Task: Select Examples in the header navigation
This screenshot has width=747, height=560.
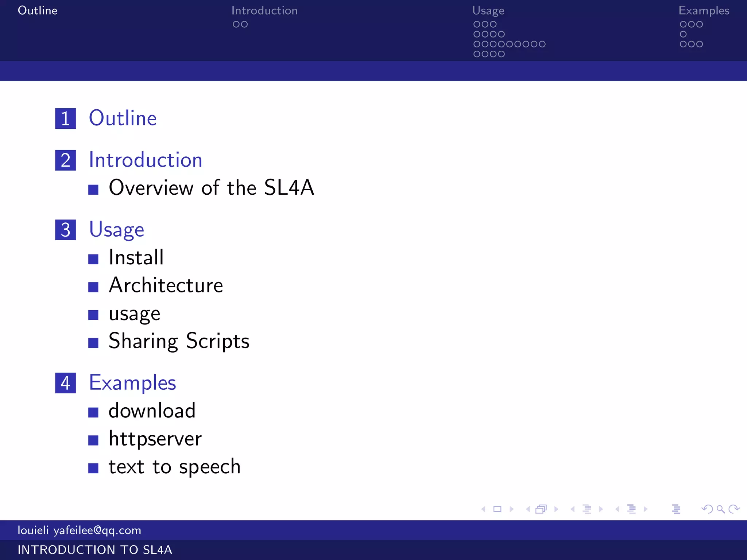Action: pos(704,11)
